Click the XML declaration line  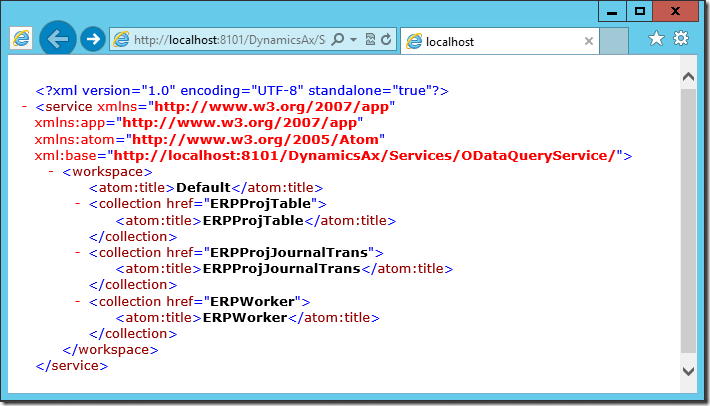(242, 91)
